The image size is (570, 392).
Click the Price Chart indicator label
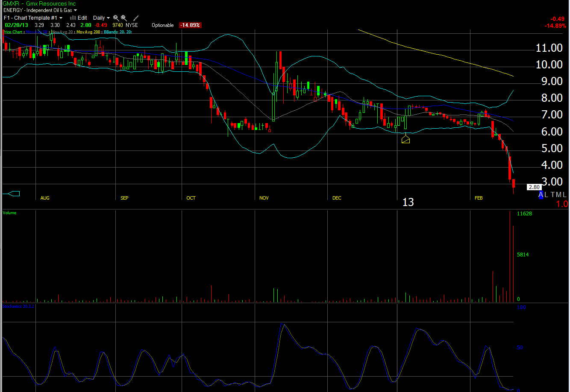[x=13, y=32]
